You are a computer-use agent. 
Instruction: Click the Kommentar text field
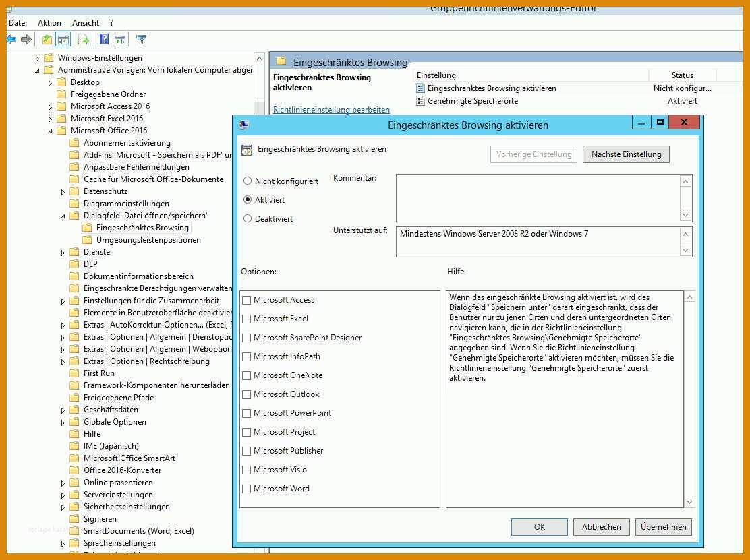(538, 198)
